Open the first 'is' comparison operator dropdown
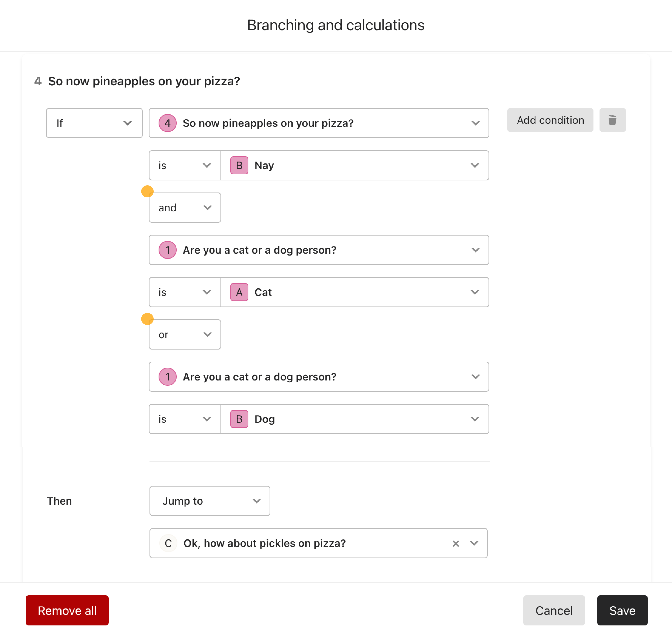The height and width of the screenshot is (633, 672). coord(185,165)
